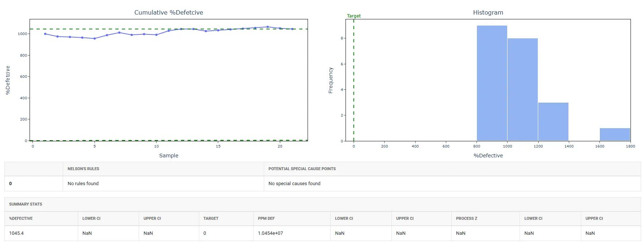
Task: Click the green Target label above histogram
Action: [354, 16]
